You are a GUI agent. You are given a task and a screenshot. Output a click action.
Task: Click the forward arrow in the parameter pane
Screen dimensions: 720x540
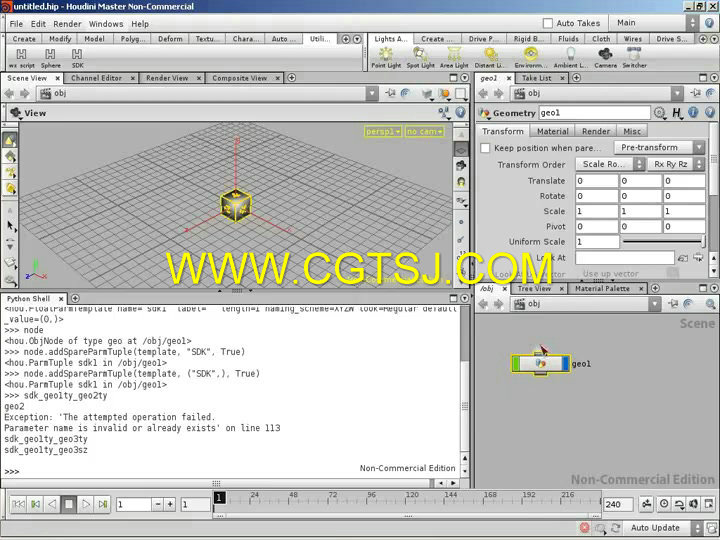(499, 94)
